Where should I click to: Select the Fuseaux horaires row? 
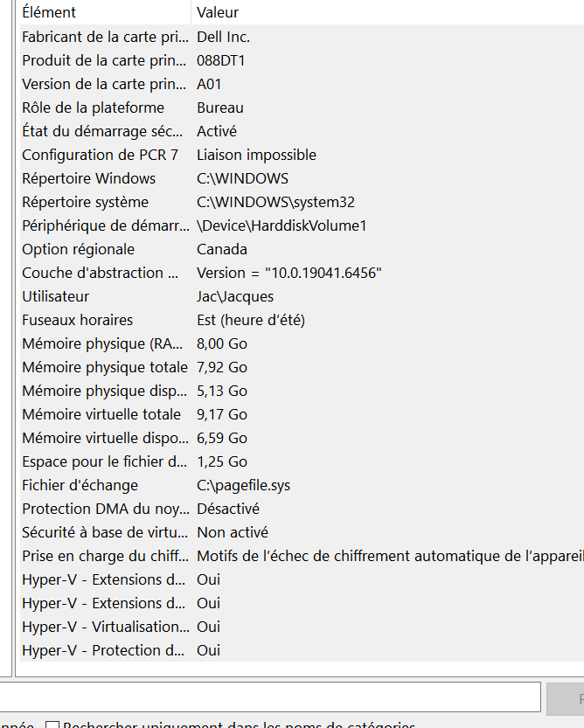(302, 320)
